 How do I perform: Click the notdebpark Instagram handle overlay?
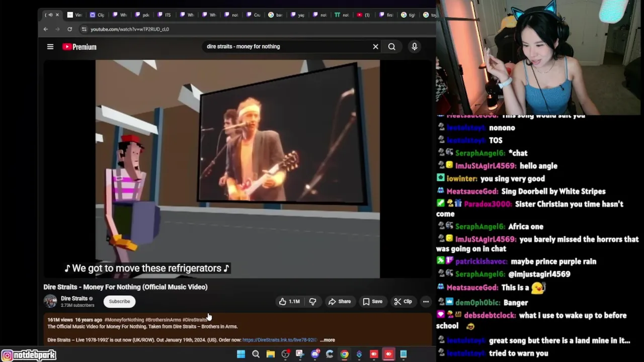[29, 355]
